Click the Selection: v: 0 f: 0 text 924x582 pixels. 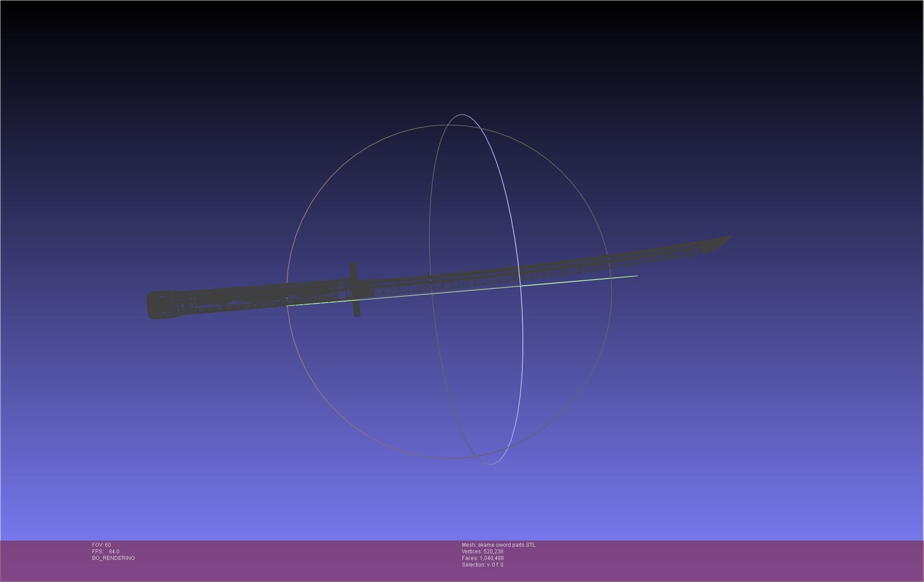coord(482,565)
